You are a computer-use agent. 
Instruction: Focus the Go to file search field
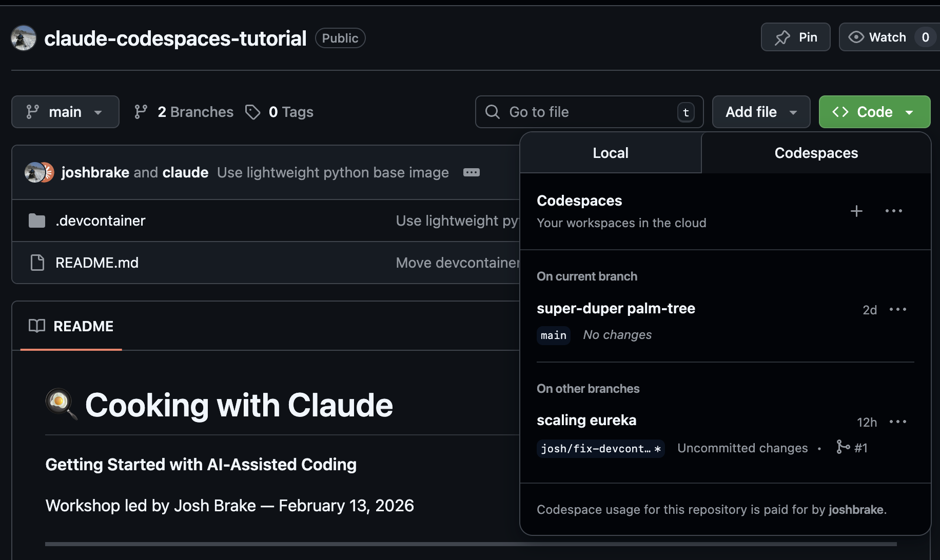click(x=589, y=112)
